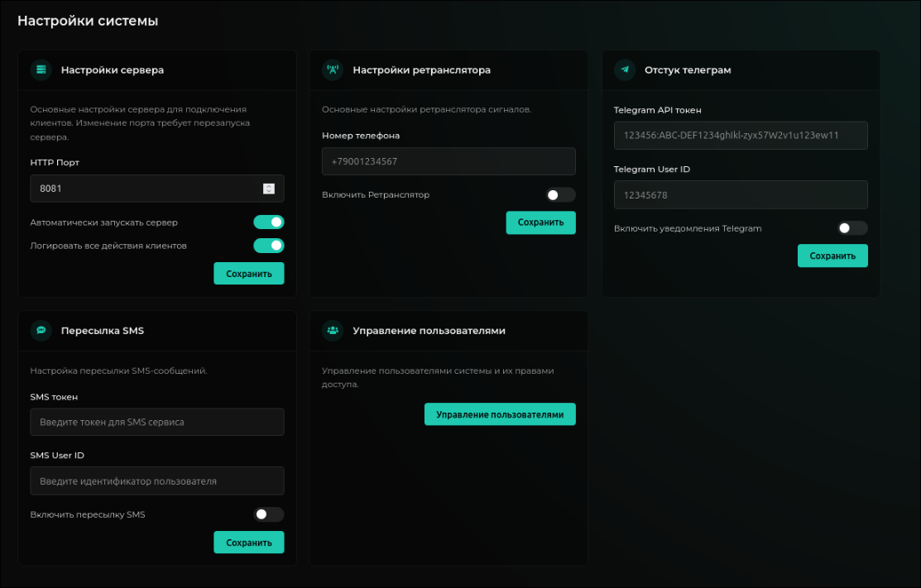The width and height of the screenshot is (921, 588).
Task: Click the HTTP port spinner arrows
Action: 268,189
